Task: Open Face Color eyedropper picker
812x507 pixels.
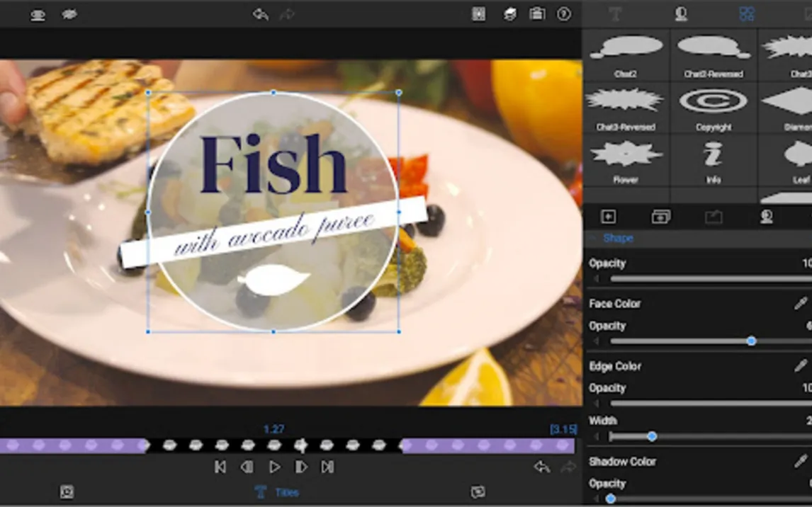Action: point(801,304)
